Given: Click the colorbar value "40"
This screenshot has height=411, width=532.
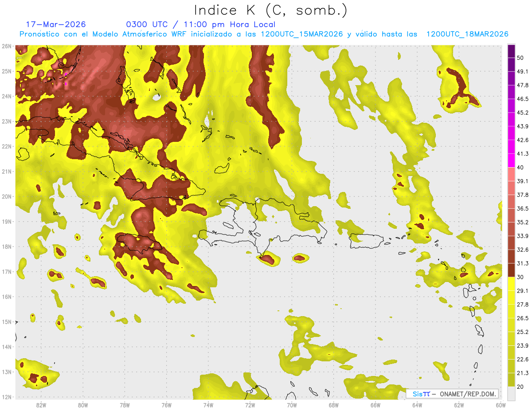Looking at the screenshot, I should pos(520,167).
